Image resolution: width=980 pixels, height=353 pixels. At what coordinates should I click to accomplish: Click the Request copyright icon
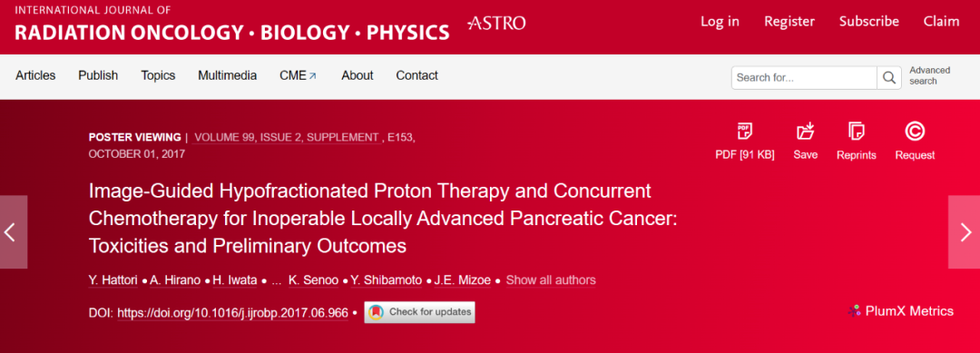point(915,132)
